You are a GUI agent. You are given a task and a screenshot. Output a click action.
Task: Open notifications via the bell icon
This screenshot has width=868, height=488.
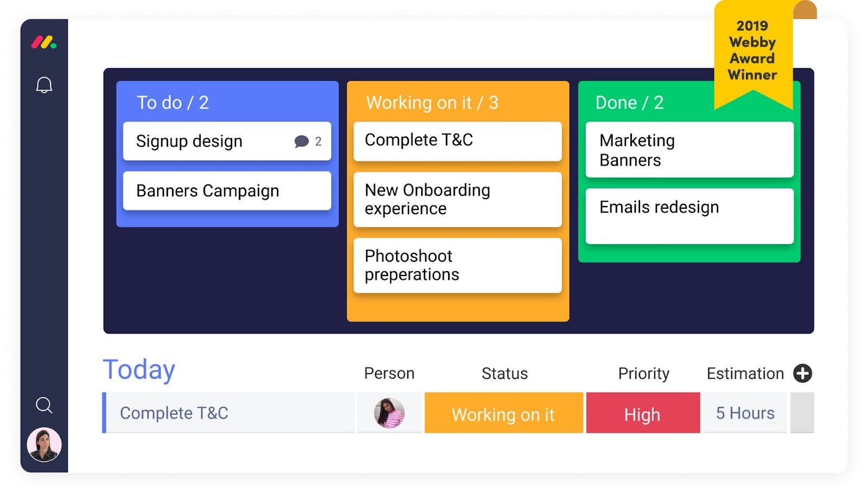44,85
